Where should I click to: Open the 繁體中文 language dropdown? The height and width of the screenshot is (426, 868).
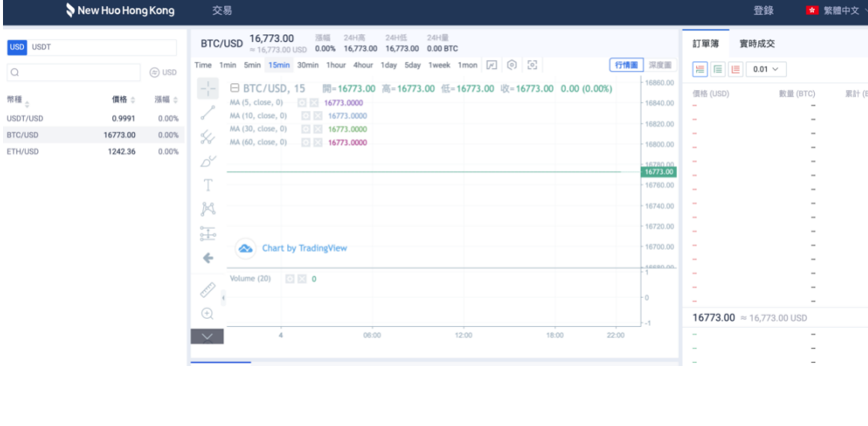[837, 10]
